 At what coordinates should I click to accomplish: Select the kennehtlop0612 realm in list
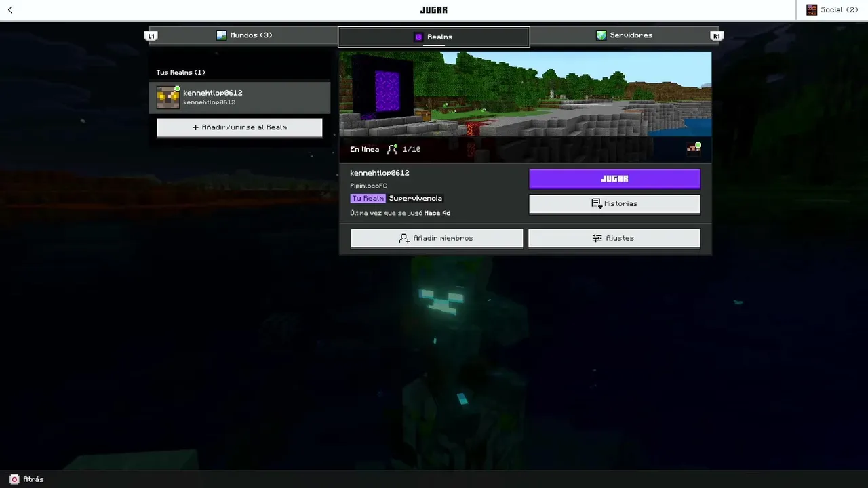[x=240, y=98]
